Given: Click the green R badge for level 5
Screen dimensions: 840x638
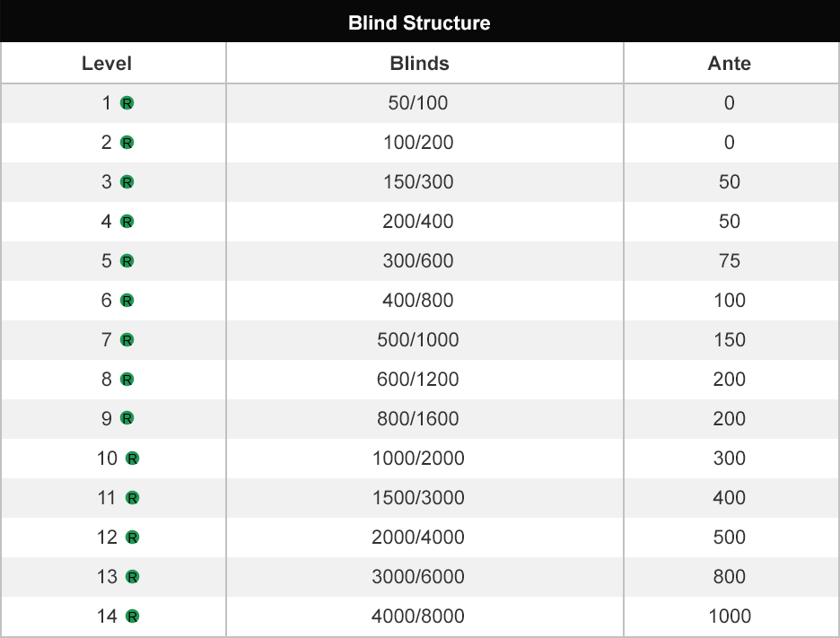Looking at the screenshot, I should tap(127, 261).
